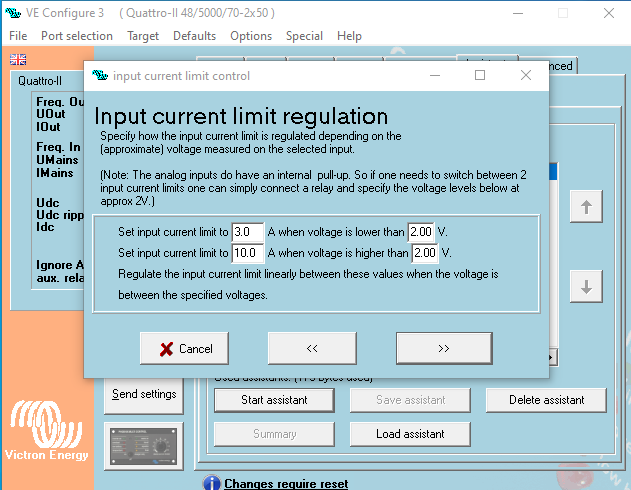
Task: Click the 'Udc' reading label
Action: (x=47, y=202)
